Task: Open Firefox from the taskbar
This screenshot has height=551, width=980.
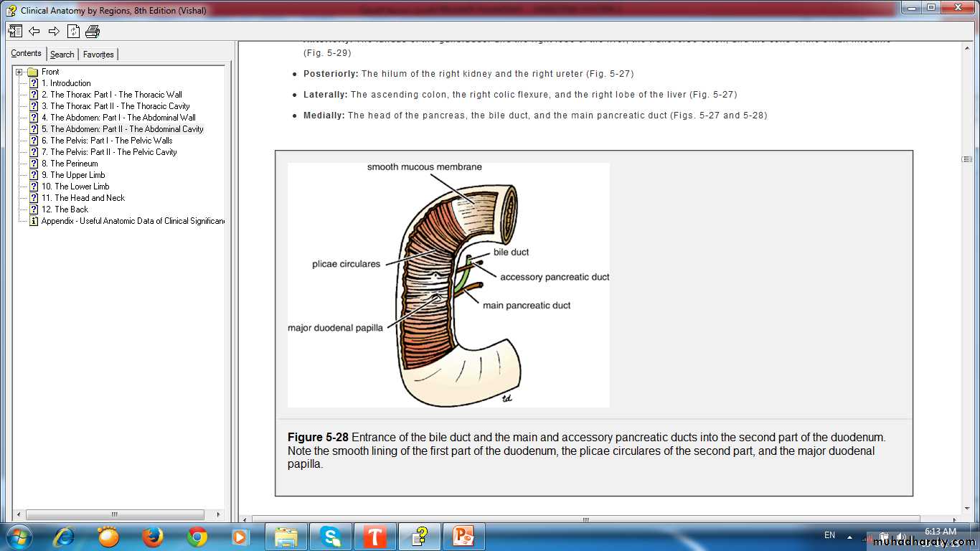Action: tap(152, 537)
